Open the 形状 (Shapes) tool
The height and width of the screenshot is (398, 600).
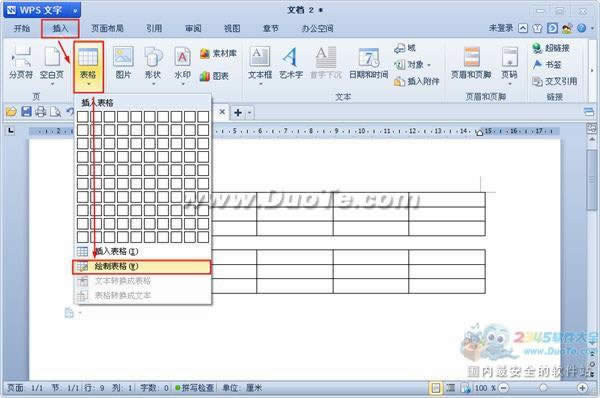(x=153, y=64)
